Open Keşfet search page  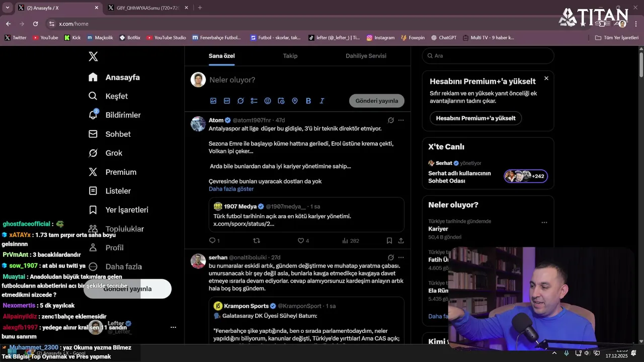point(108,96)
